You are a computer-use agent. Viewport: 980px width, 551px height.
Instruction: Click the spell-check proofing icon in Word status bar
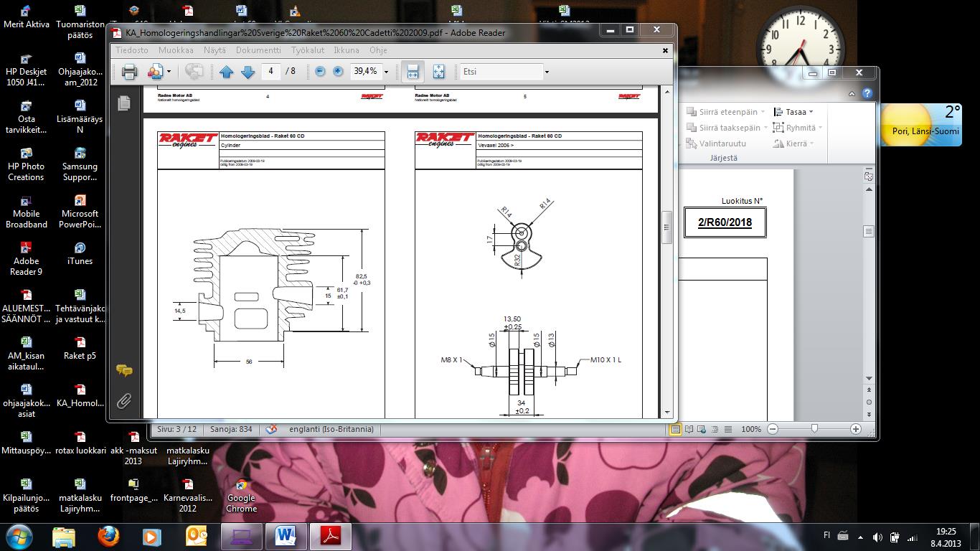[x=271, y=429]
